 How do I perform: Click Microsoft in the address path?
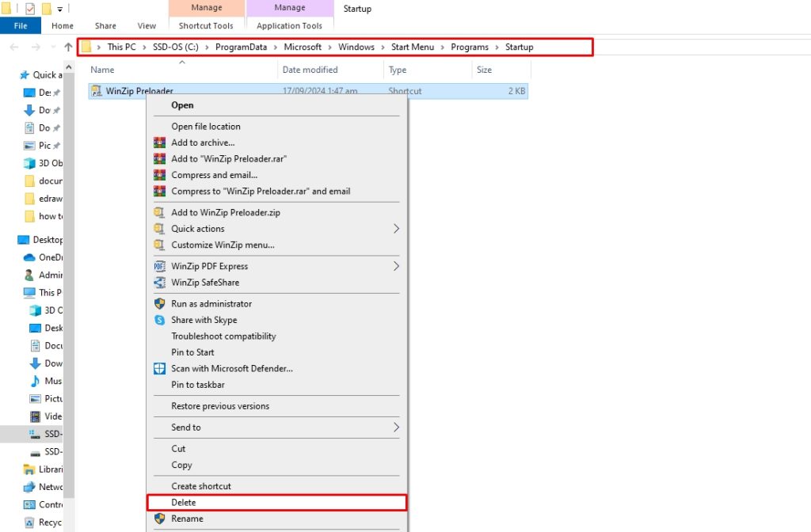tap(303, 47)
